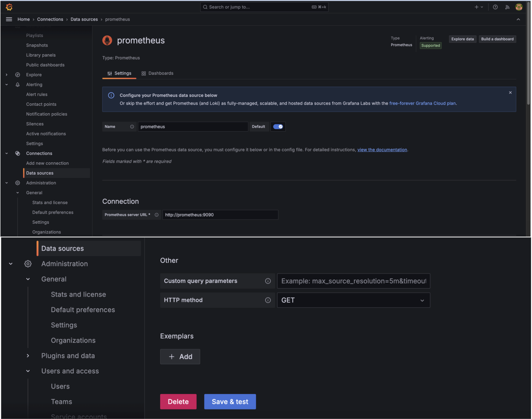Open Notification policies in the sidebar
The width and height of the screenshot is (532, 419).
pyautogui.click(x=47, y=114)
